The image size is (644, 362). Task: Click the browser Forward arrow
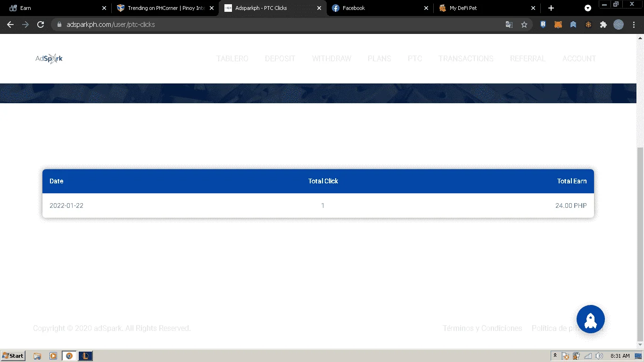pyautogui.click(x=25, y=25)
